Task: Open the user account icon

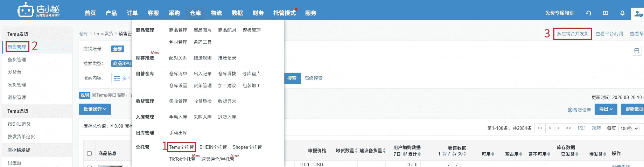Action: [x=638, y=14]
